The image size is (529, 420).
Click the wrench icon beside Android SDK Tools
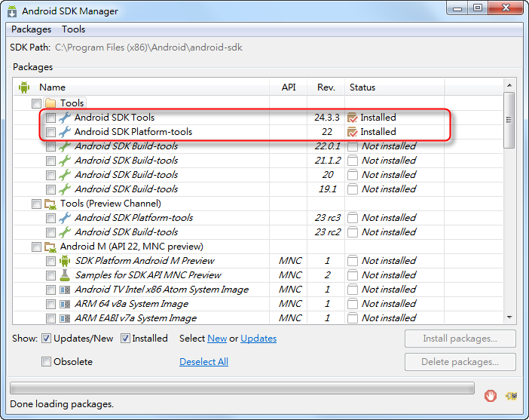coord(65,118)
